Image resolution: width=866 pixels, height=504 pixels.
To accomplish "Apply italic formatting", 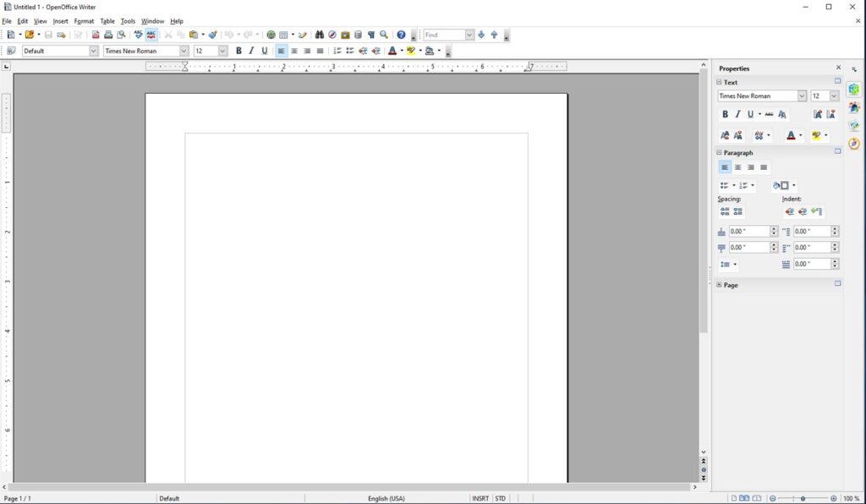I will pos(251,51).
